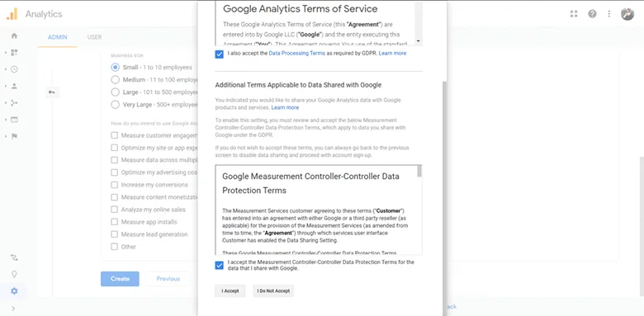Open Admin gear icon in sidebar
644x316 pixels.
pyautogui.click(x=14, y=291)
